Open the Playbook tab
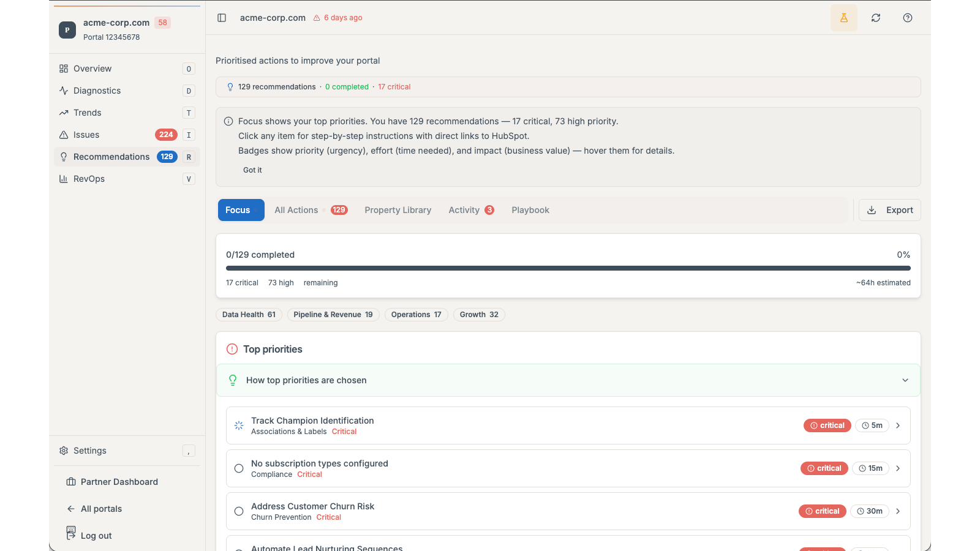Viewport: 980px width, 551px height. 530,210
